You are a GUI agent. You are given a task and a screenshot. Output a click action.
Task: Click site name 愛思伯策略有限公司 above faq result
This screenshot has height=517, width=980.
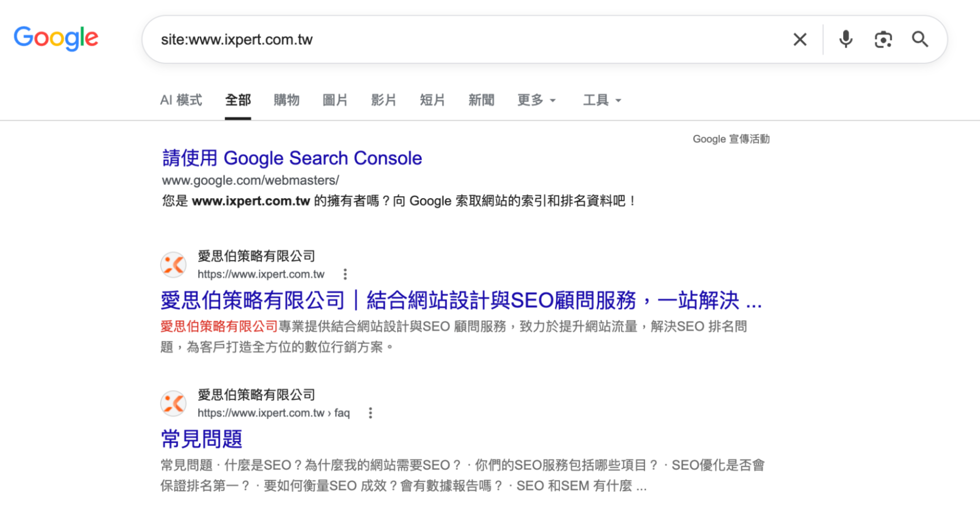click(x=256, y=395)
